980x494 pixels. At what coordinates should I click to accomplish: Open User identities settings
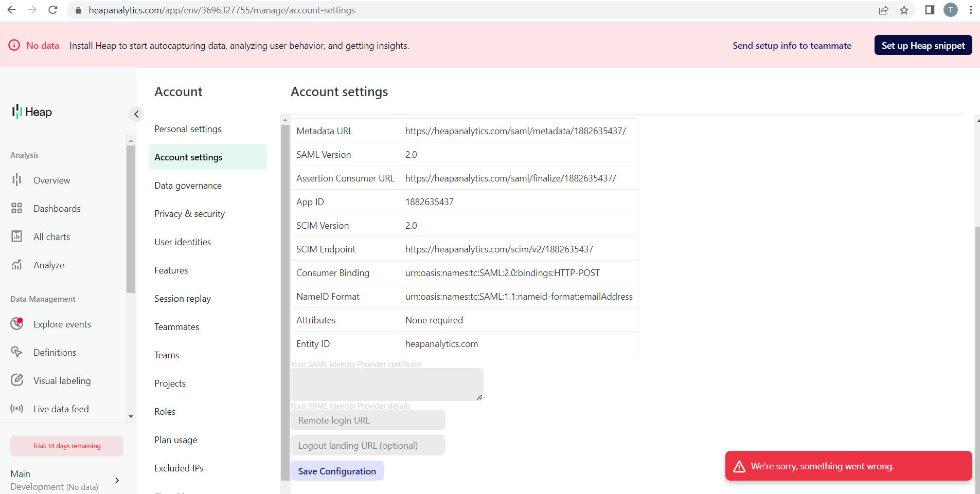183,242
